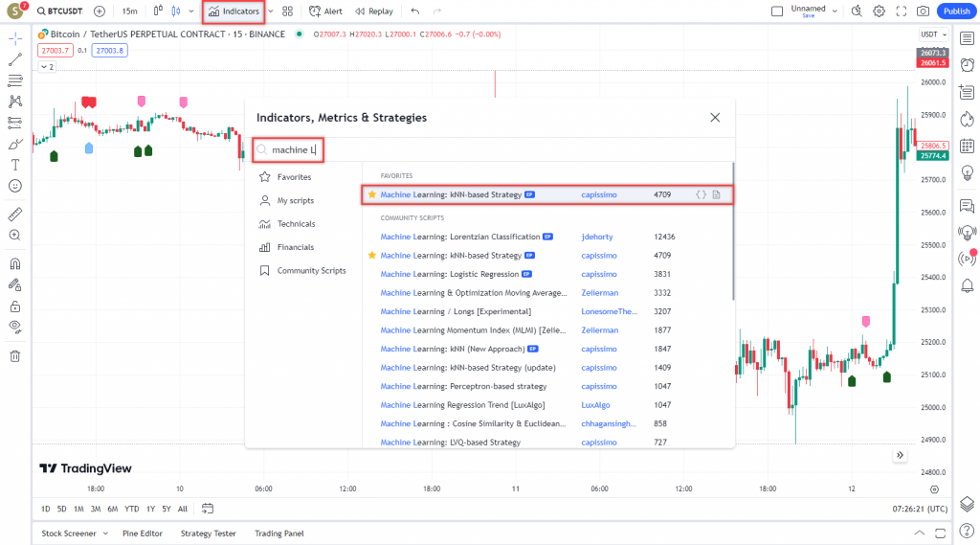Screen dimensions: 980x545
Task: Toggle hide all drawings eye icon
Action: click(14, 326)
